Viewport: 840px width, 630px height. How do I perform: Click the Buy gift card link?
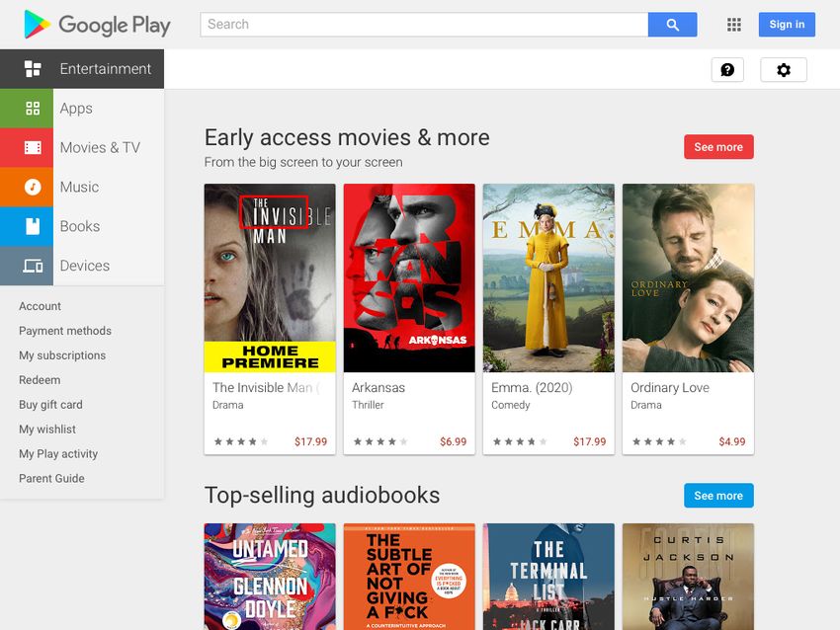click(50, 405)
